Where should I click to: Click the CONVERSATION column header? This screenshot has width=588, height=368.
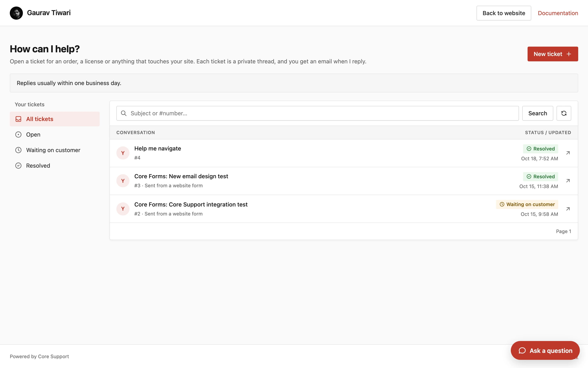coord(136,133)
